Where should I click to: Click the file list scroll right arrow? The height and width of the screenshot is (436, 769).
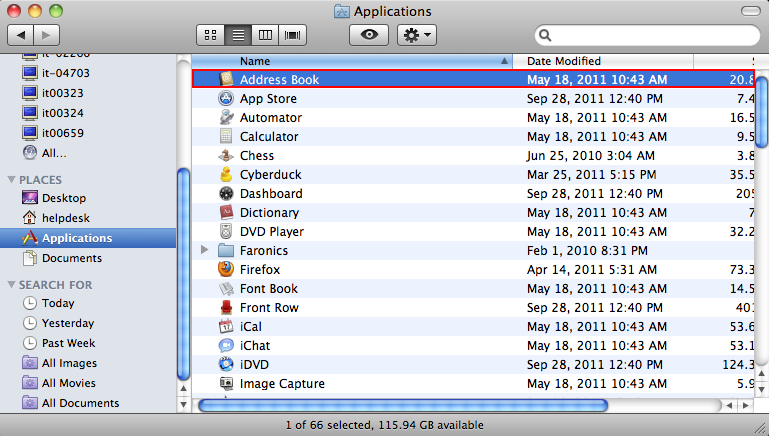[746, 405]
